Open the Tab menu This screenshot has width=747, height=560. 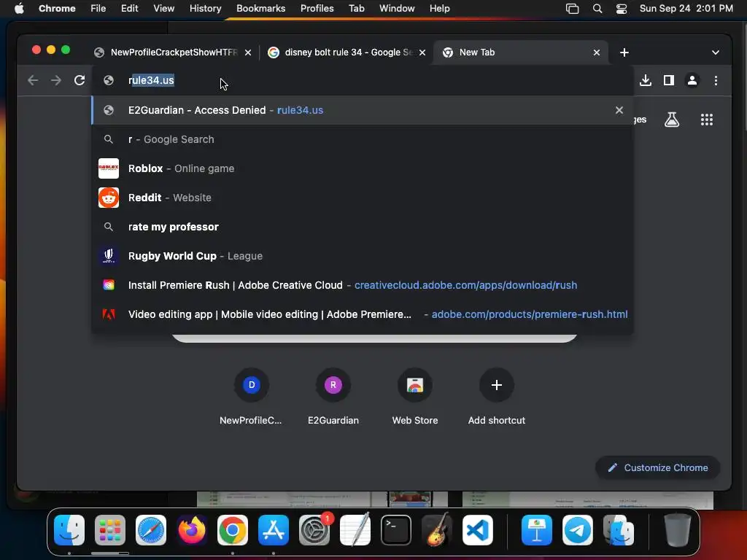[x=356, y=9]
